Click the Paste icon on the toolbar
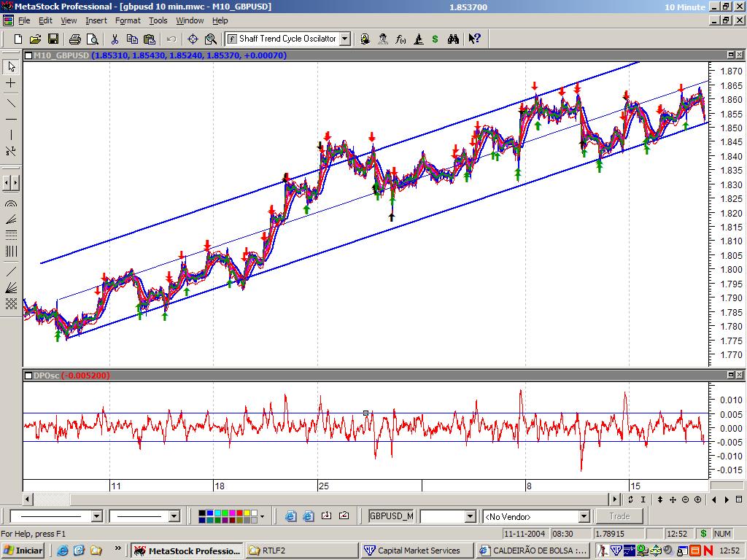 (x=149, y=39)
